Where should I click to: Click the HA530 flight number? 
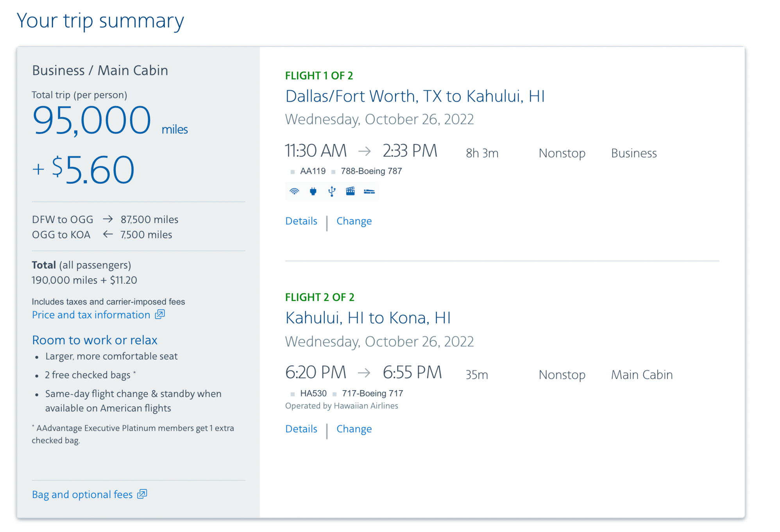click(x=313, y=393)
